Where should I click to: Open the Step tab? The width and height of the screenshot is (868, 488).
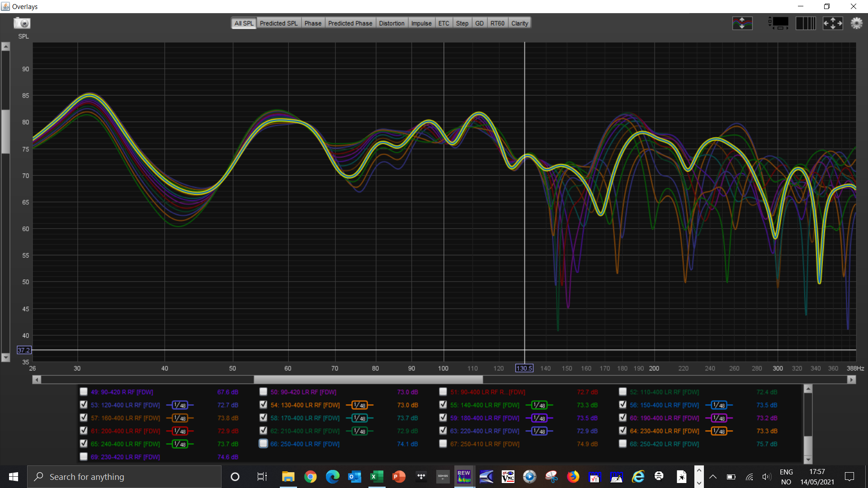pyautogui.click(x=462, y=23)
